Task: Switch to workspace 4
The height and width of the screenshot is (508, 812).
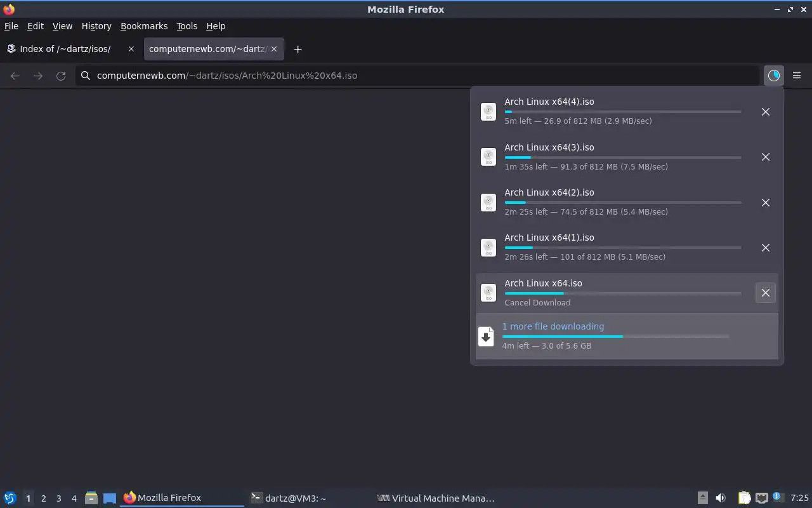Action: pyautogui.click(x=74, y=498)
